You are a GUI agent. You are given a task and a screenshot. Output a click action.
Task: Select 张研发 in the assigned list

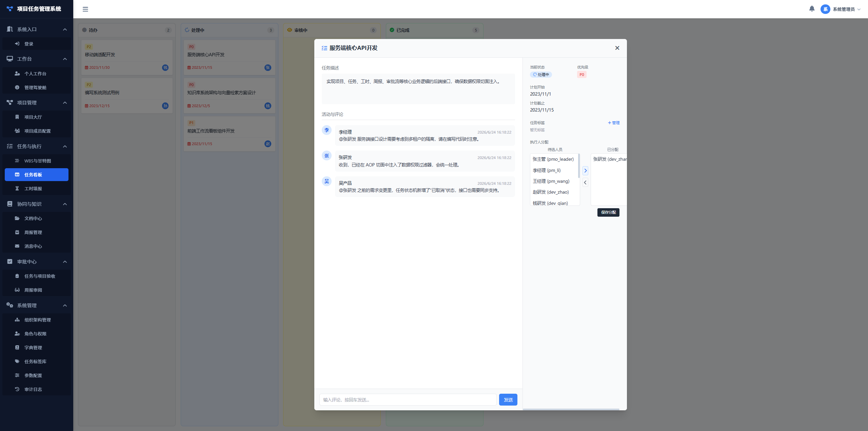pyautogui.click(x=609, y=159)
